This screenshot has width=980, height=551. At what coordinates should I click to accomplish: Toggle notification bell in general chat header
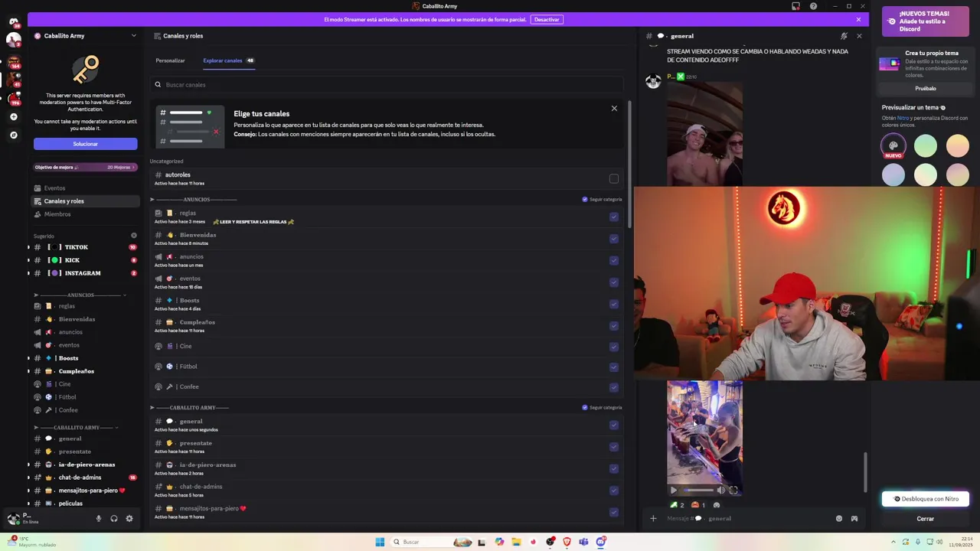point(844,36)
